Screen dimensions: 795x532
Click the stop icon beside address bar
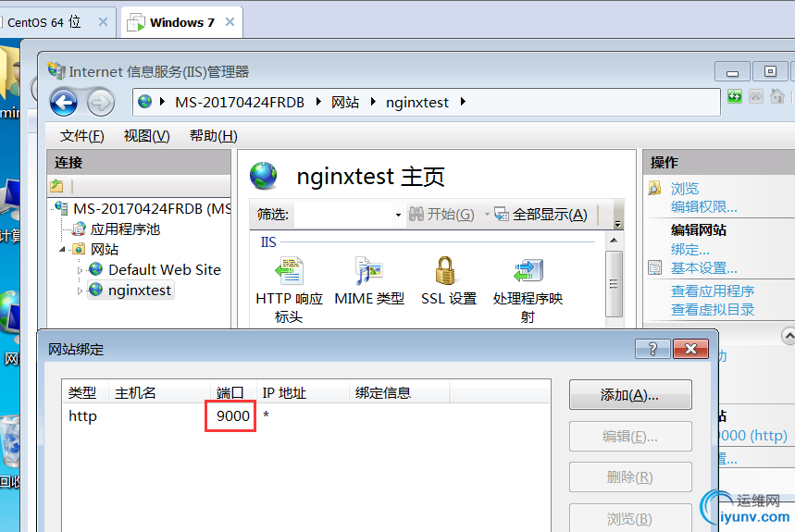756,96
